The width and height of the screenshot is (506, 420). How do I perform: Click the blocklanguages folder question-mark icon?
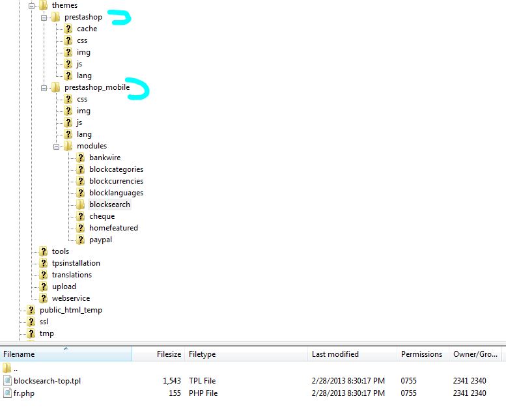tap(80, 193)
